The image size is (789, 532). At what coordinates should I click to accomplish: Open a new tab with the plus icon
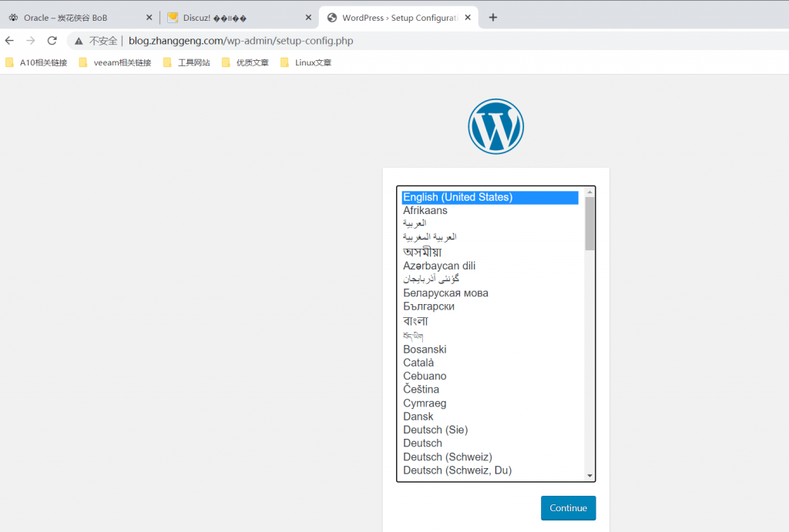coord(493,18)
